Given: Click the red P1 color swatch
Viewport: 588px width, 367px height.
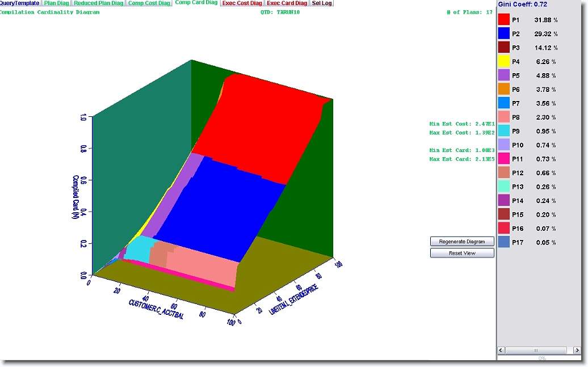Looking at the screenshot, I should point(503,20).
